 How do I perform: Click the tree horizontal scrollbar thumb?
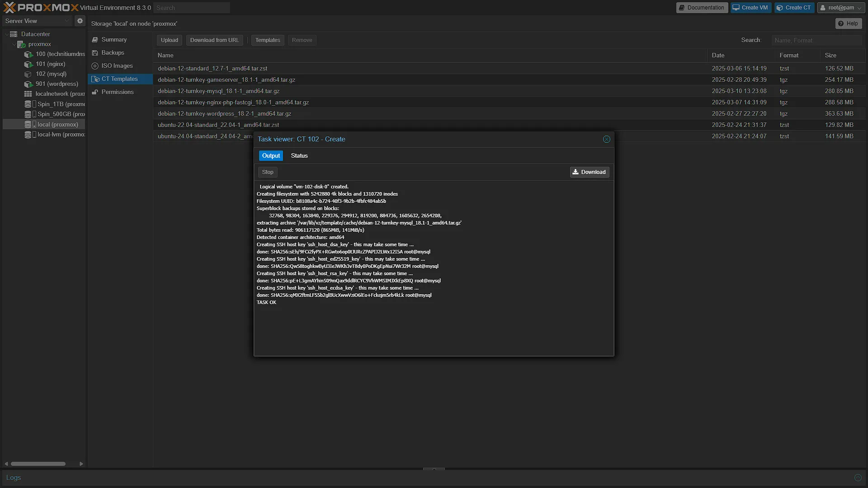coord(38,464)
